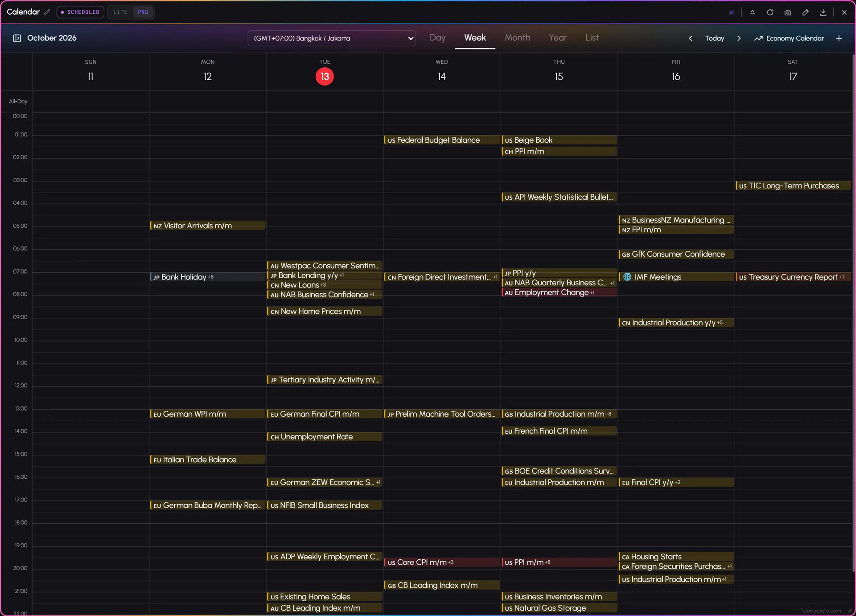
Task: Expand US PPI m/m +8 group
Action: [559, 563]
